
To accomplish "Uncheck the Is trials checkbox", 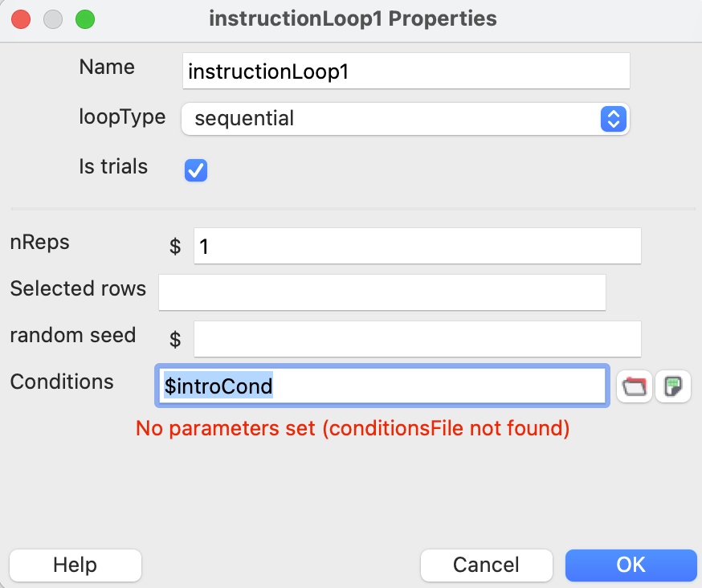I will tap(196, 170).
